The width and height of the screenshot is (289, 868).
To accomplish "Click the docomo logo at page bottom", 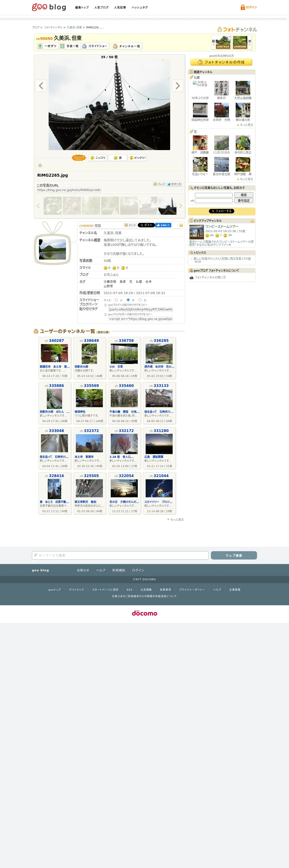I will click(144, 613).
